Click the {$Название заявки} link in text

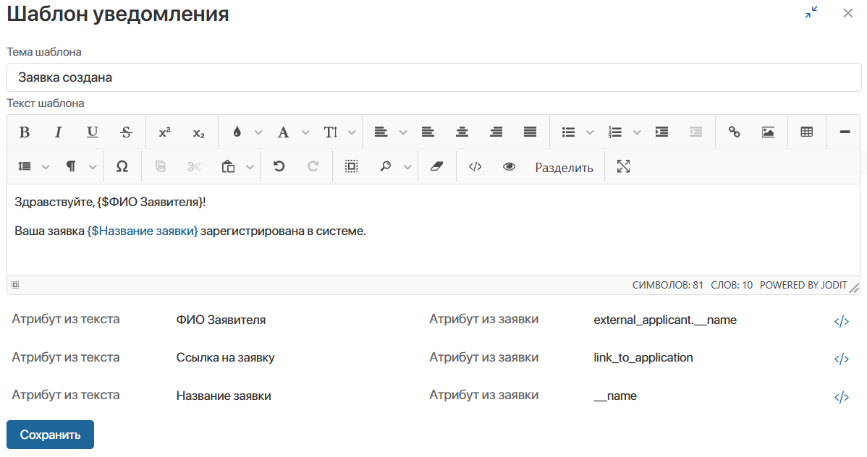point(142,231)
